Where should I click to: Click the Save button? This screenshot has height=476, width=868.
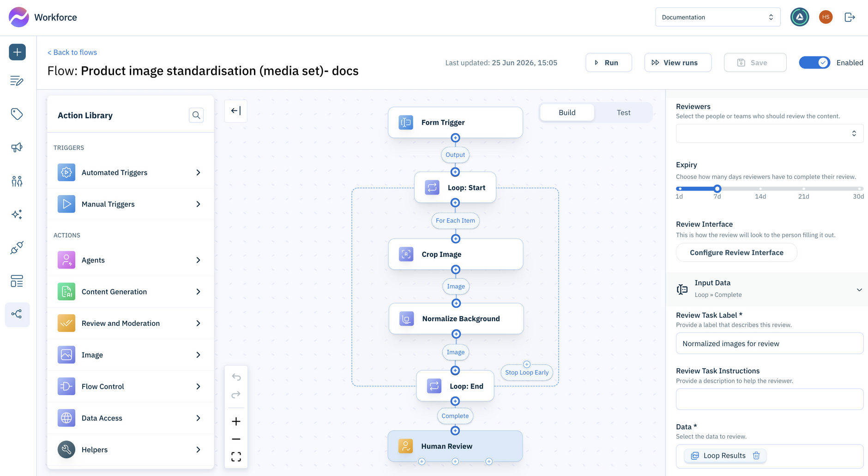click(x=755, y=63)
